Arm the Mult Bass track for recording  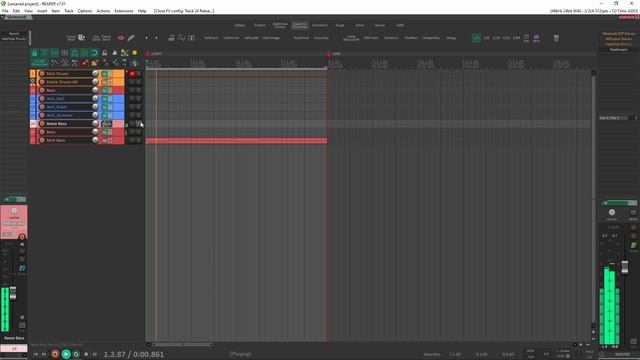pyautogui.click(x=42, y=140)
